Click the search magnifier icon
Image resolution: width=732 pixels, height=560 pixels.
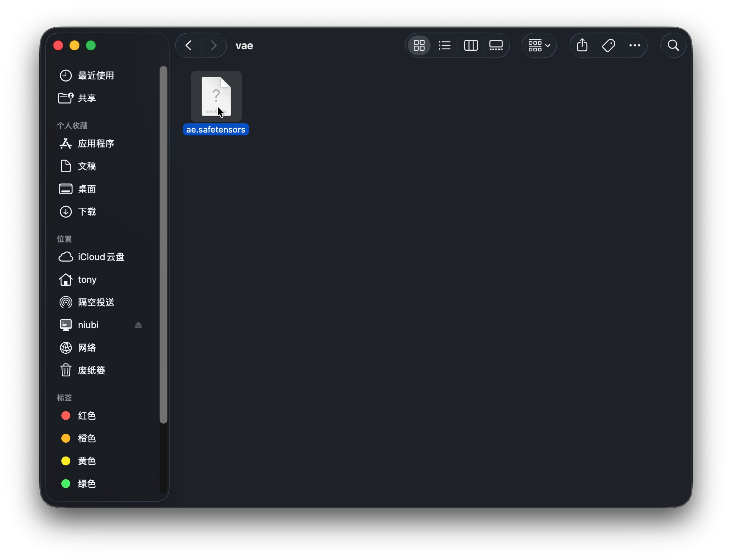click(x=673, y=45)
